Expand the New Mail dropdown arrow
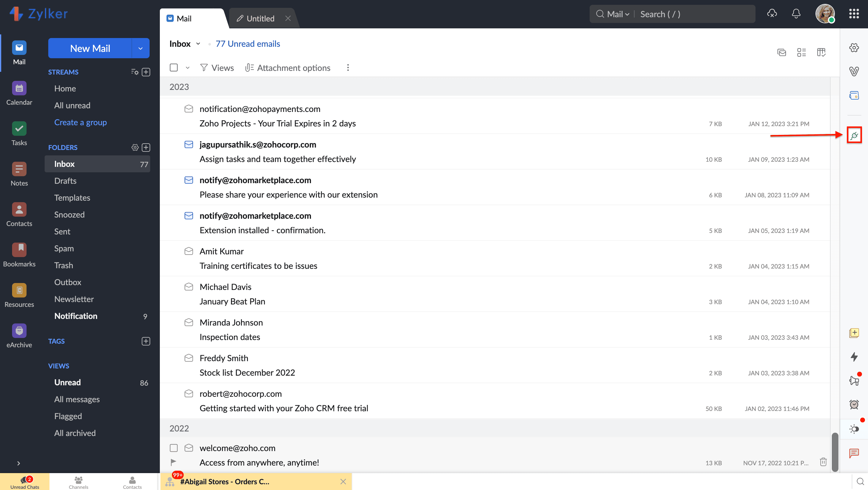The image size is (868, 490). [141, 48]
